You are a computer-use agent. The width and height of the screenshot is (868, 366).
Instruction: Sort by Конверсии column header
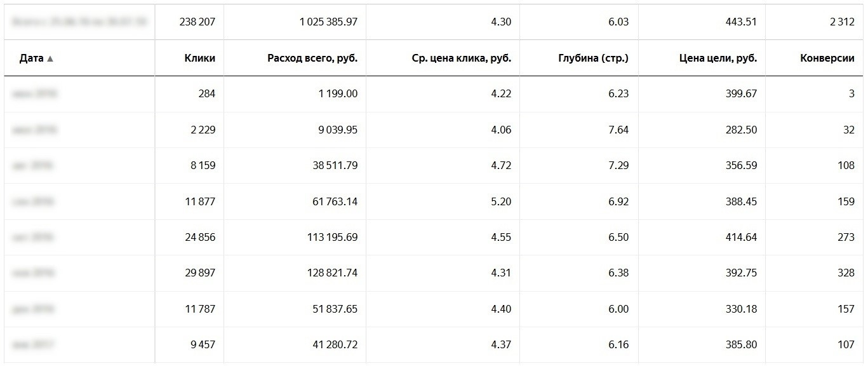(x=827, y=58)
